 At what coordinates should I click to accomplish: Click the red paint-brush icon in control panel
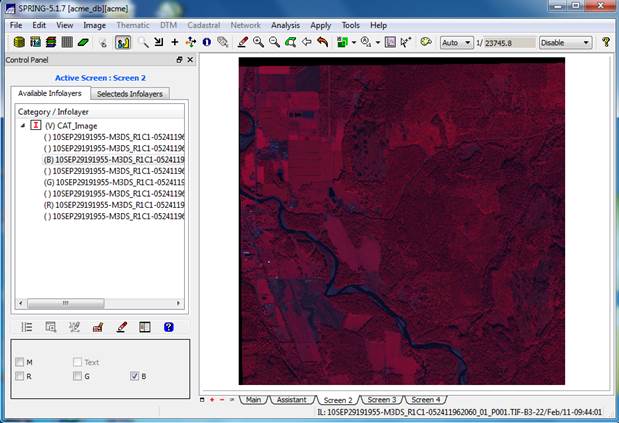tap(98, 327)
